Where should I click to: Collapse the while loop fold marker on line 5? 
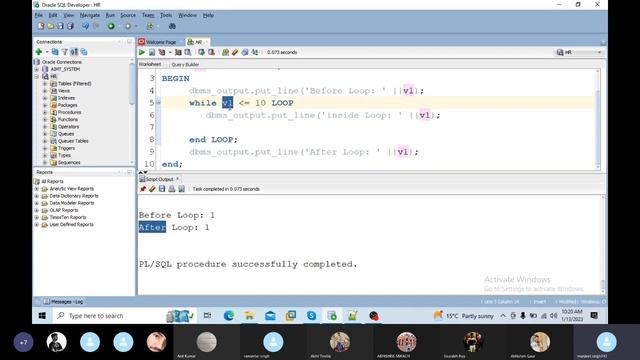pyautogui.click(x=158, y=102)
